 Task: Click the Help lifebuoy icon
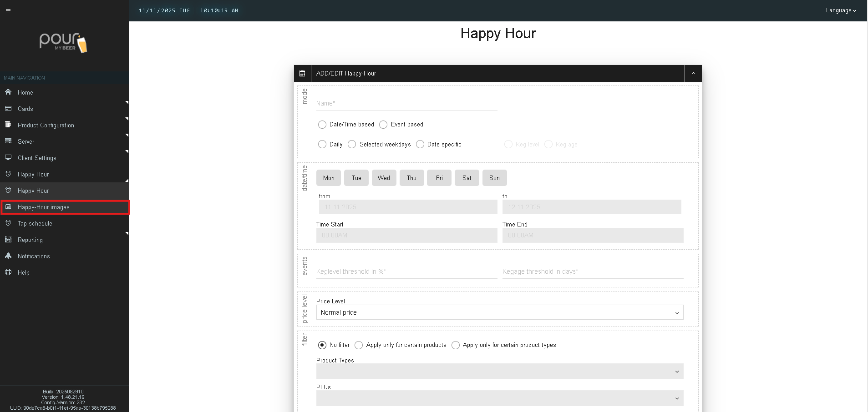point(8,272)
